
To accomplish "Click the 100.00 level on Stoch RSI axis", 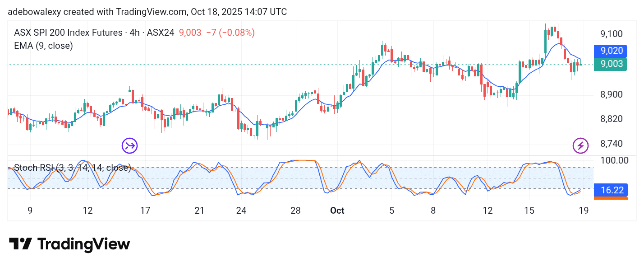I will tap(614, 160).
